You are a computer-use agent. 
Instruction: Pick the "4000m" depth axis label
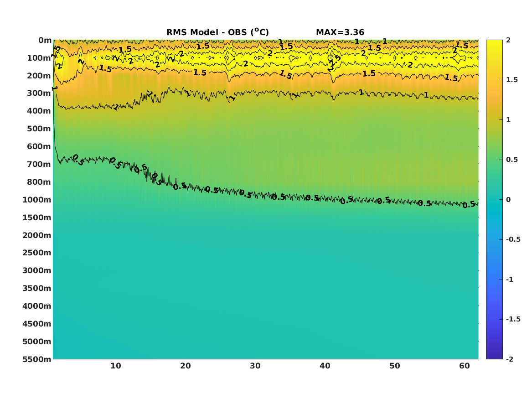coord(37,306)
